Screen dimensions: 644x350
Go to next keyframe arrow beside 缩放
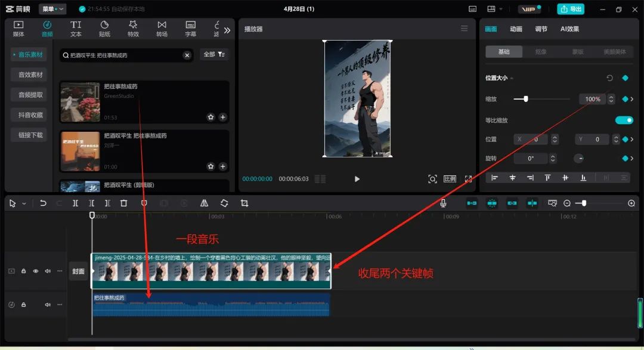631,99
